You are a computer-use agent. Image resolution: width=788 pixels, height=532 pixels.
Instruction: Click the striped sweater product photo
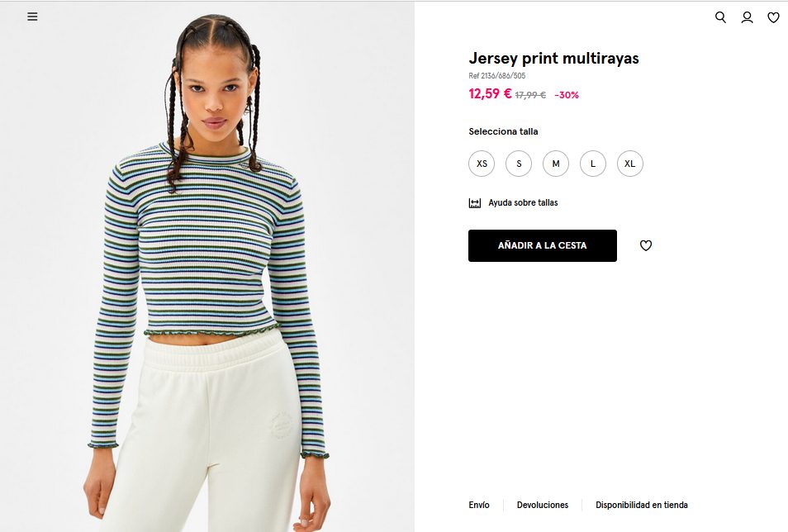coord(207,267)
